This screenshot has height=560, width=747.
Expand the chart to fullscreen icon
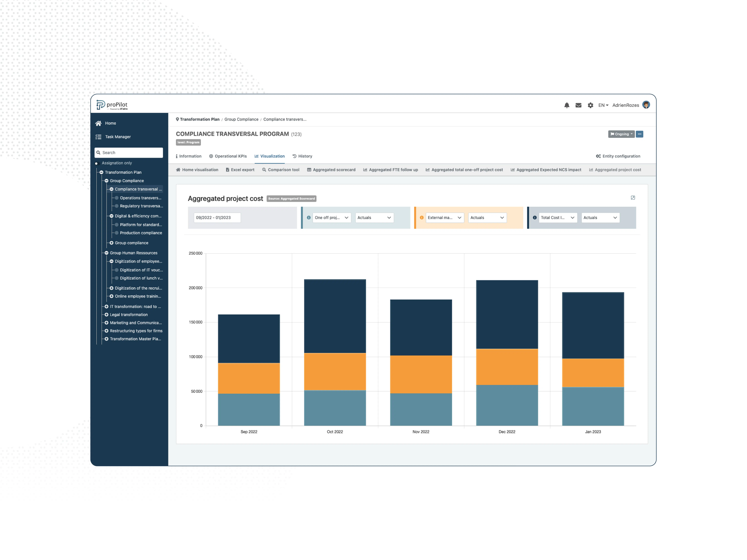pos(633,198)
